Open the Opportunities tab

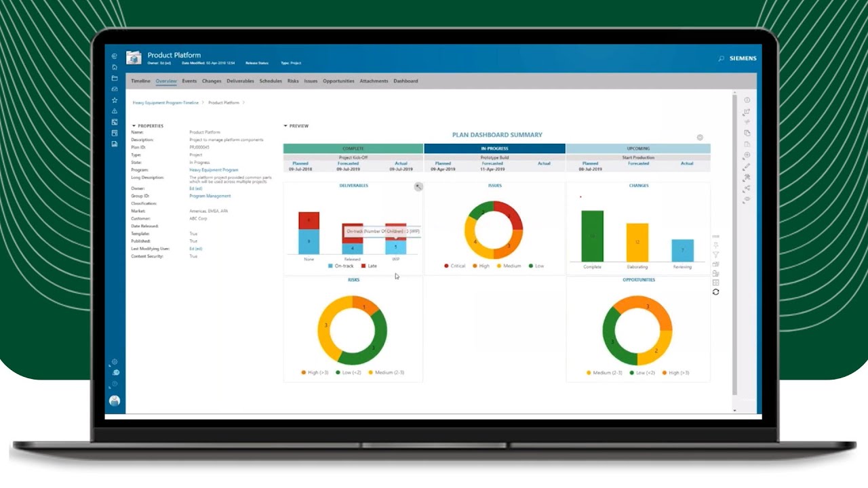338,81
